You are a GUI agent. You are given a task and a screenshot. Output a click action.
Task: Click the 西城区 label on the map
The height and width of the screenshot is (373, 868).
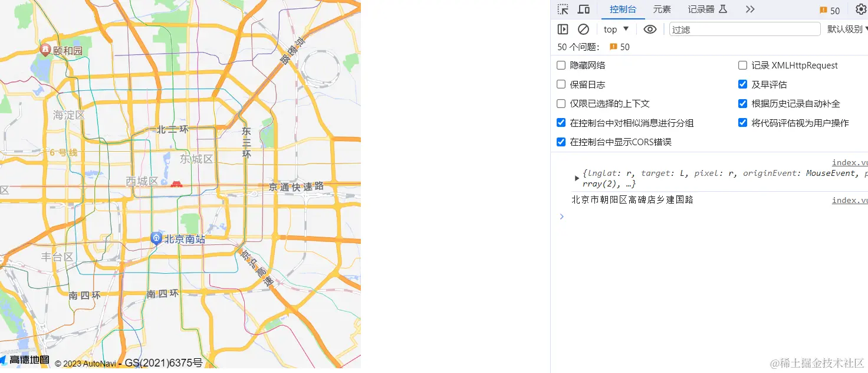tap(142, 181)
